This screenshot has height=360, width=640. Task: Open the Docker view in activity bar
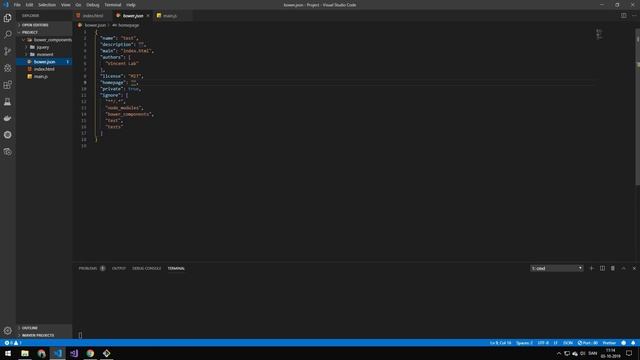pyautogui.click(x=8, y=118)
